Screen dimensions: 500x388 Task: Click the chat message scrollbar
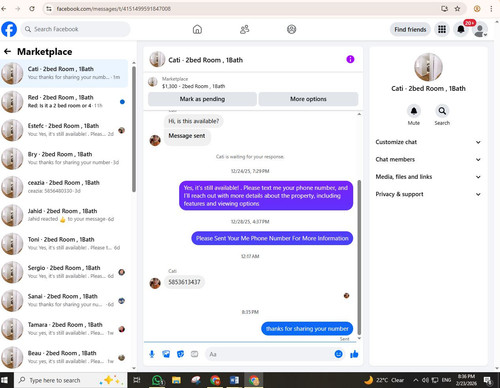click(x=359, y=257)
